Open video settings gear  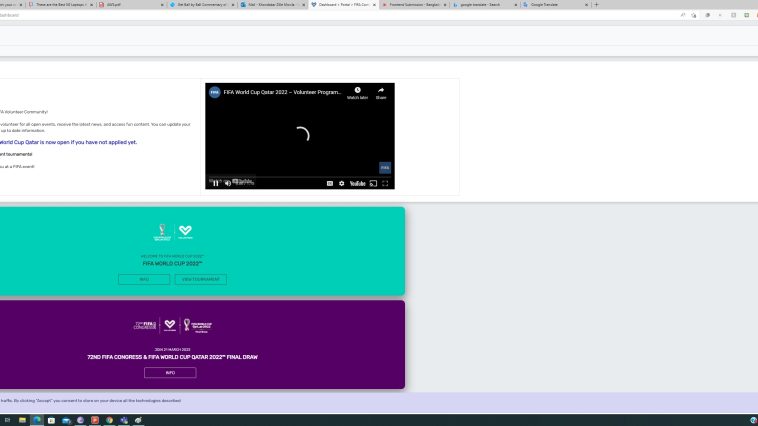click(342, 183)
